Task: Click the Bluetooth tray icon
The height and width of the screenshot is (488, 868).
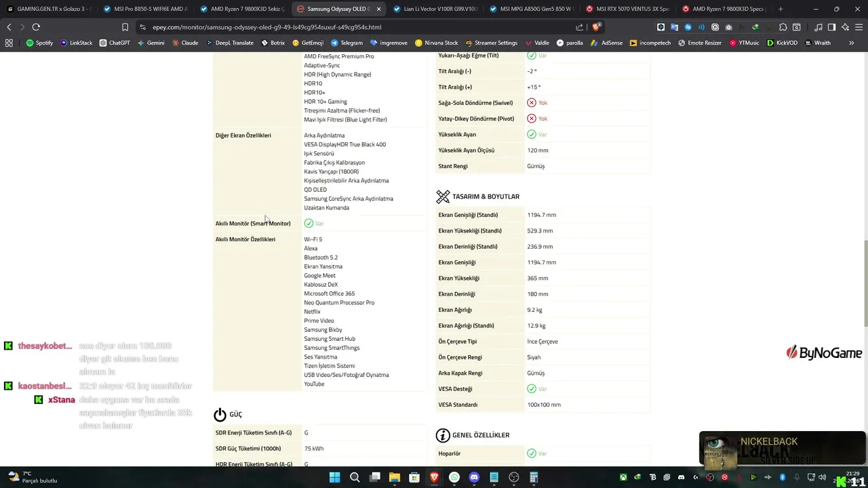Action: pos(782,477)
